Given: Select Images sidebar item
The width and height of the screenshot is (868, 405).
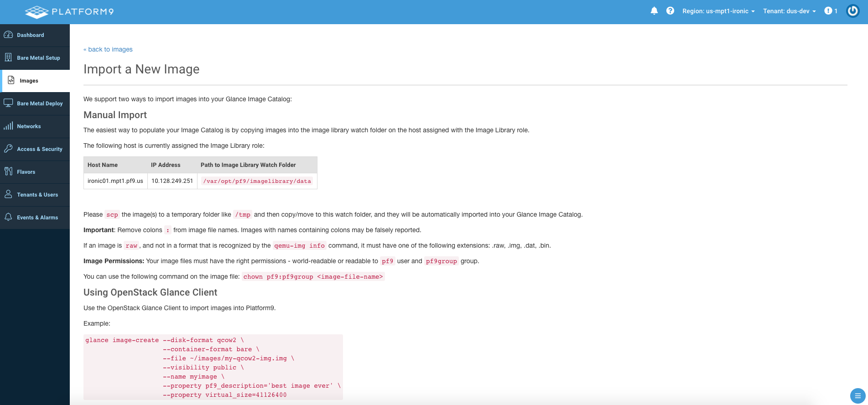Looking at the screenshot, I should click(x=35, y=81).
